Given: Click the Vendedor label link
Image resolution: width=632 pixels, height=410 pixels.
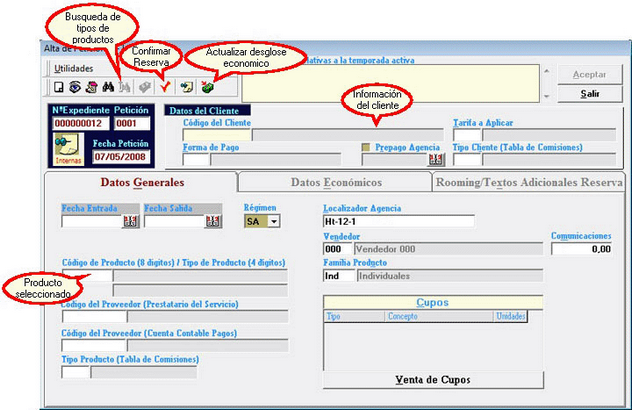Looking at the screenshot, I should 341,237.
